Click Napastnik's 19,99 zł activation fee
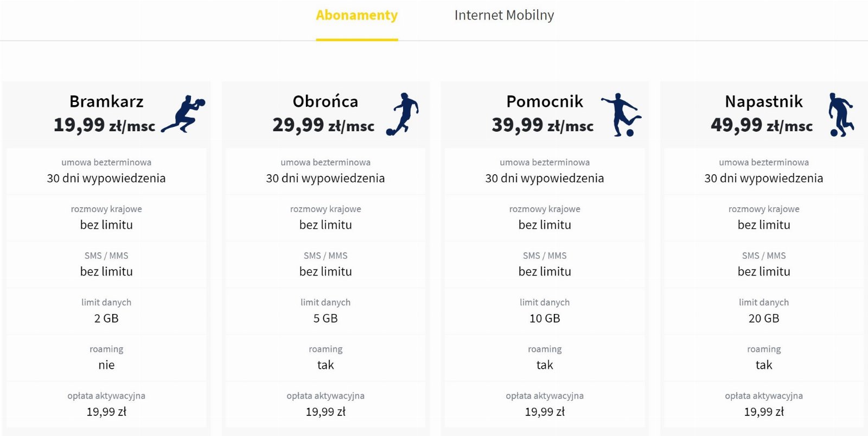 (x=764, y=412)
